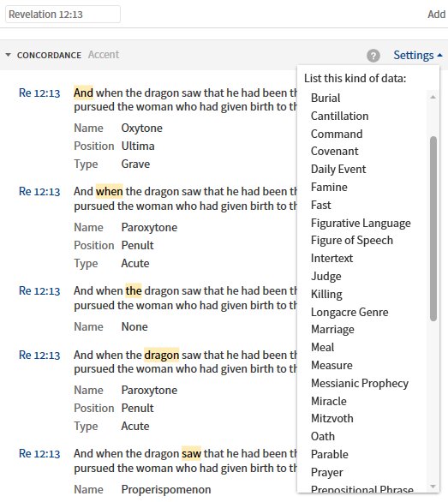Select Burial from the data list
This screenshot has height=502, width=448.
(x=326, y=98)
